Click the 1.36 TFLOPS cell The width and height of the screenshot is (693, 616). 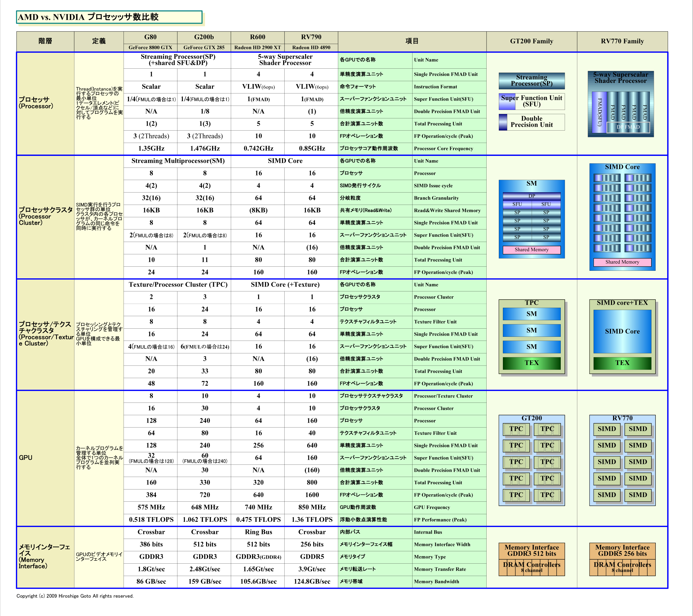312,520
